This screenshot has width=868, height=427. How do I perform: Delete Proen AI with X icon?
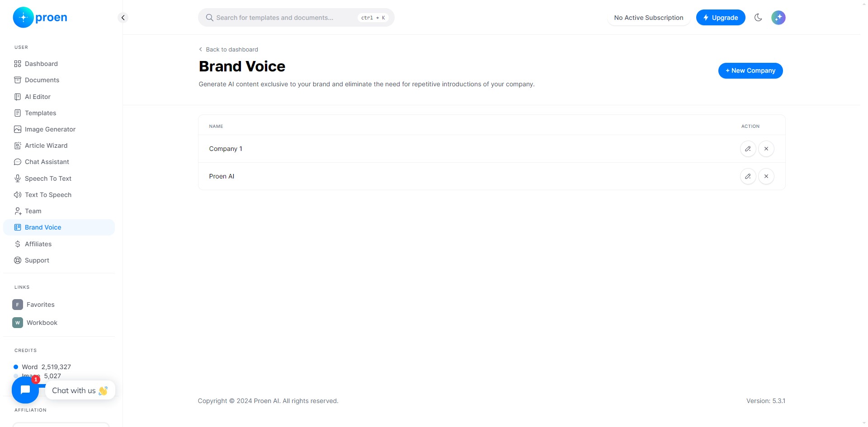click(766, 176)
